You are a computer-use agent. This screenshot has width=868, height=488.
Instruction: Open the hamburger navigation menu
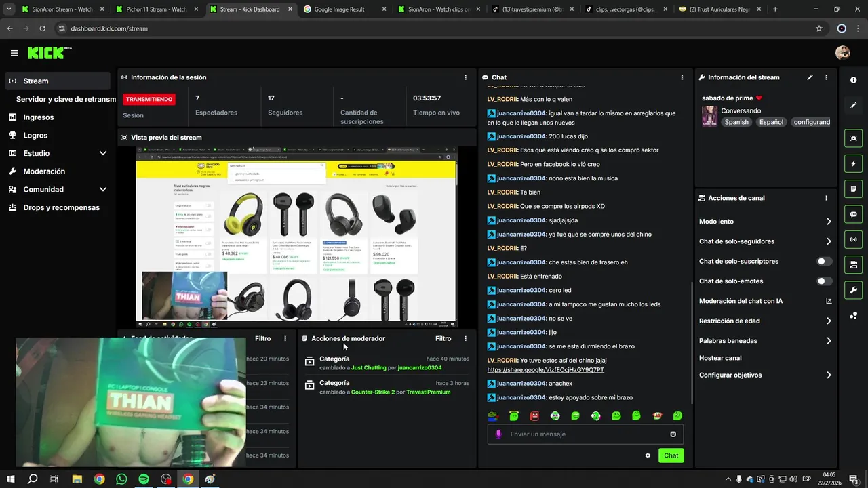point(14,53)
